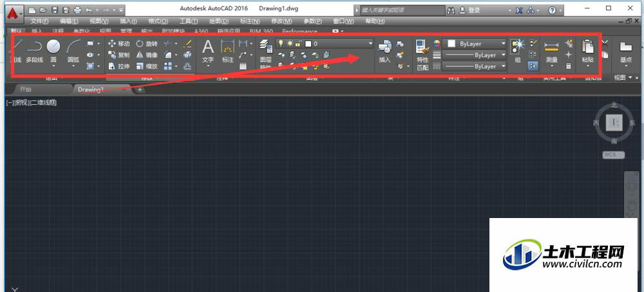Click the layer color white swatch beside 0
Image resolution: width=644 pixels, height=292 pixels.
click(308, 44)
